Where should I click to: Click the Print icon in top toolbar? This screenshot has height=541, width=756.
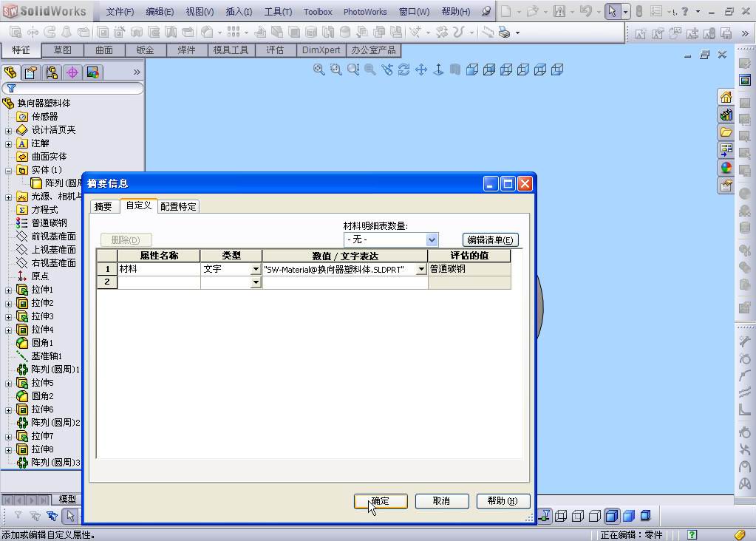coord(504,33)
